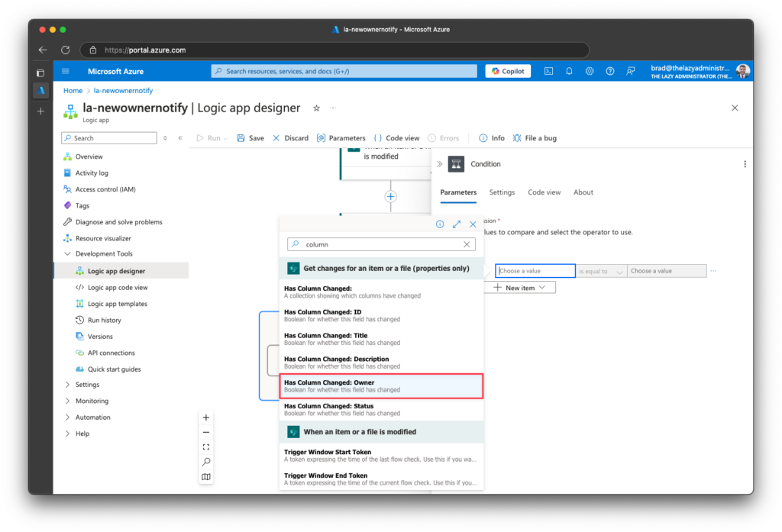
Task: Open the more options ellipsis beside the title
Action: pos(333,108)
